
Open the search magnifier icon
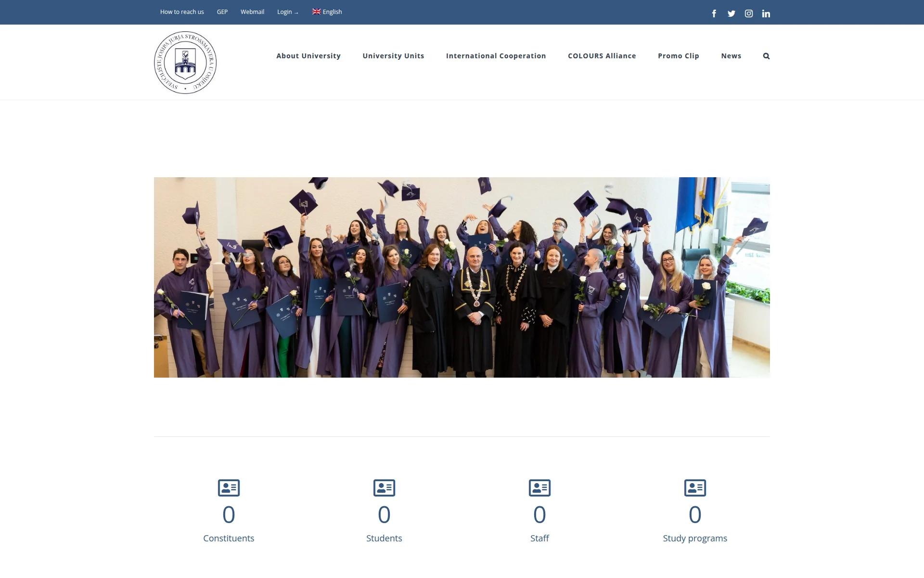[x=766, y=56]
